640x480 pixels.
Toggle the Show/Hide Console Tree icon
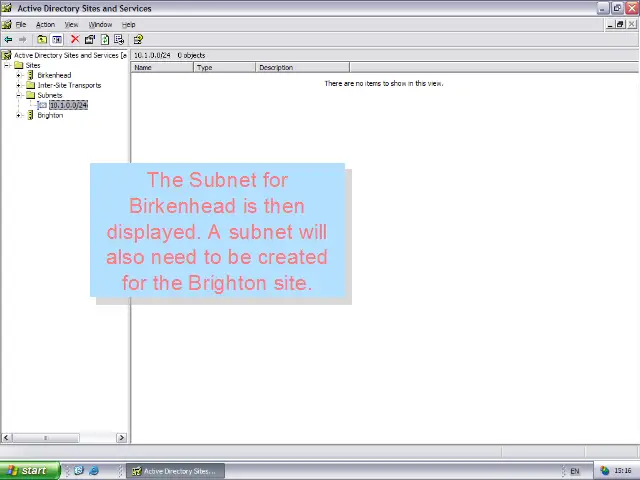(57, 39)
